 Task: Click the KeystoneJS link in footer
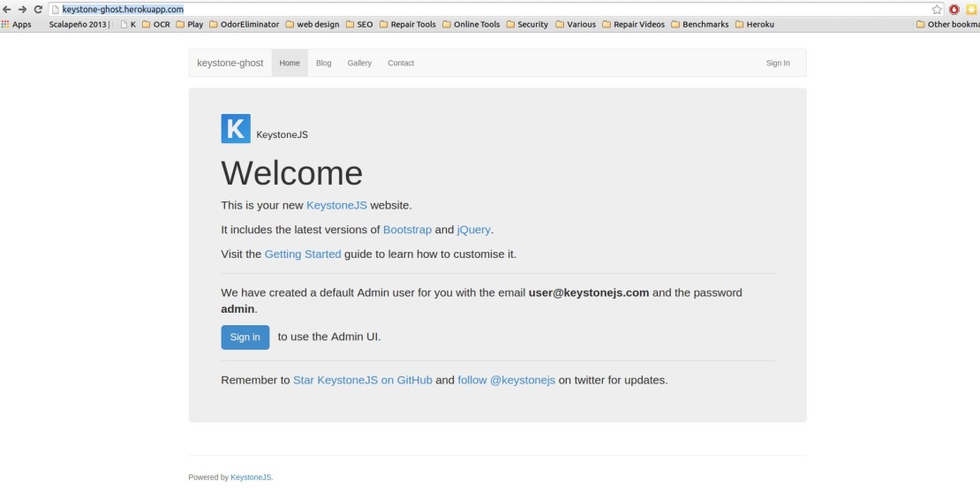point(251,477)
